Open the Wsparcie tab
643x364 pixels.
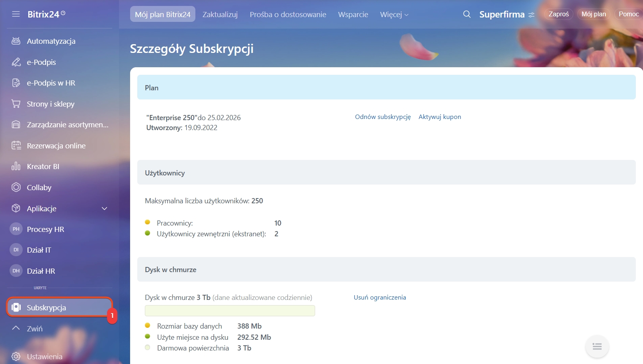pyautogui.click(x=353, y=15)
